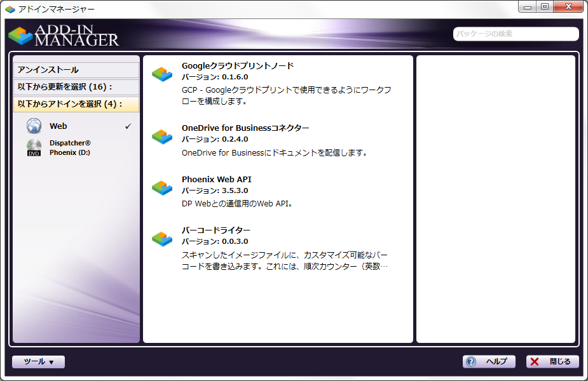This screenshot has width=588, height=381.
Task: Click the Web globe icon in sidebar
Action: 34,126
